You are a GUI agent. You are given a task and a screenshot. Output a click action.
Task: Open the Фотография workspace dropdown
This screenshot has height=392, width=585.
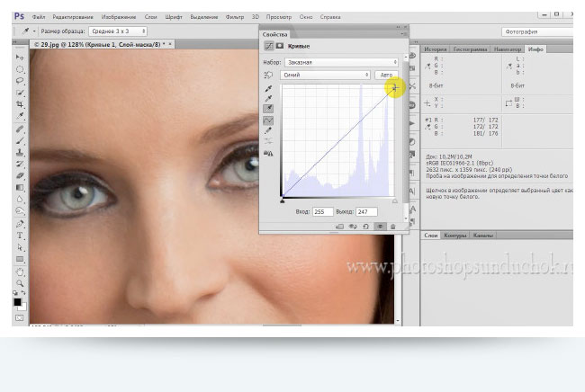click(x=537, y=31)
